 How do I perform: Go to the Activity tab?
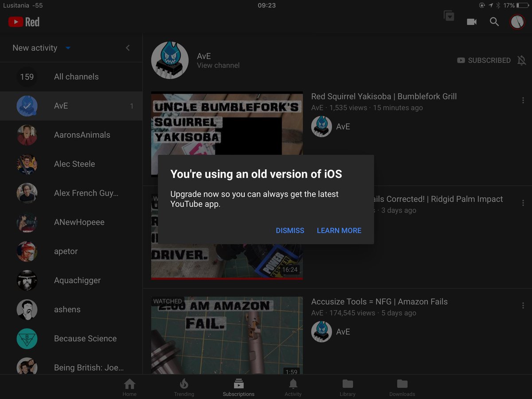[x=293, y=387]
